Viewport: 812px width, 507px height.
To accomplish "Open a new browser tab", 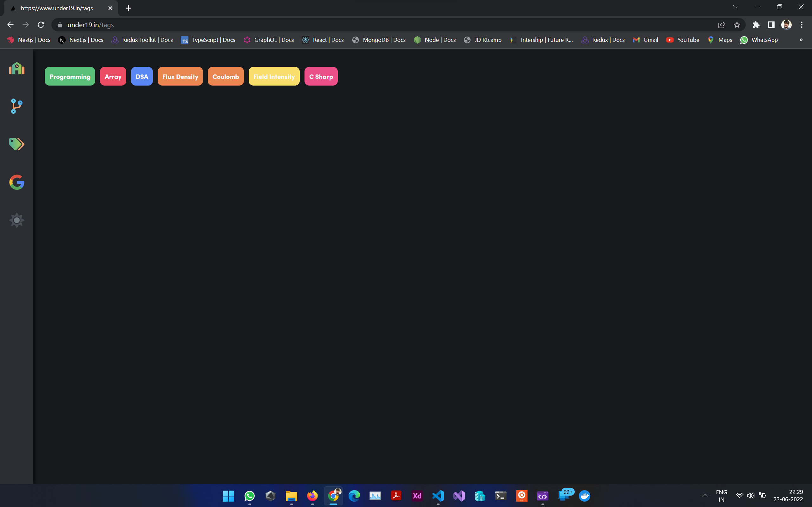I will (x=128, y=8).
